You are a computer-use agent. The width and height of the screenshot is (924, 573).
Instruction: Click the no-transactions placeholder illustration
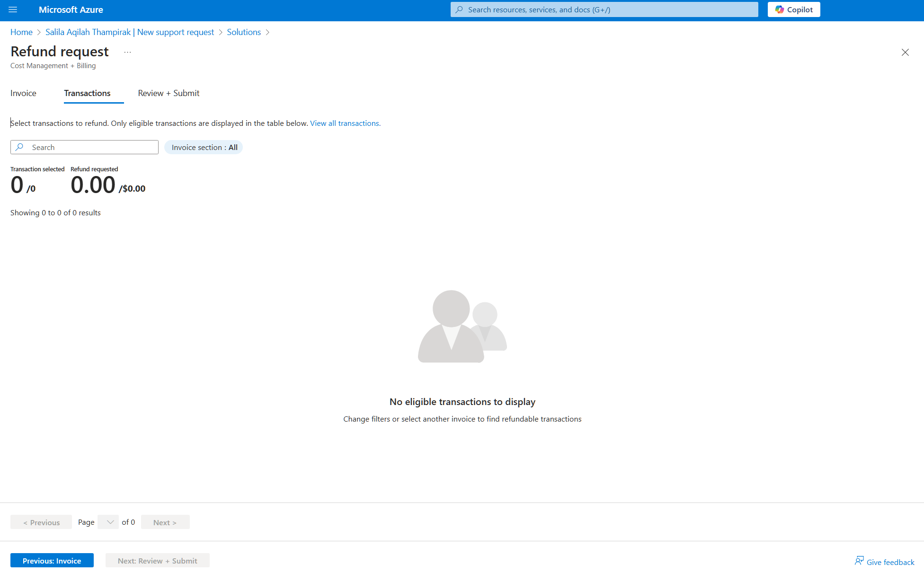[462, 326]
